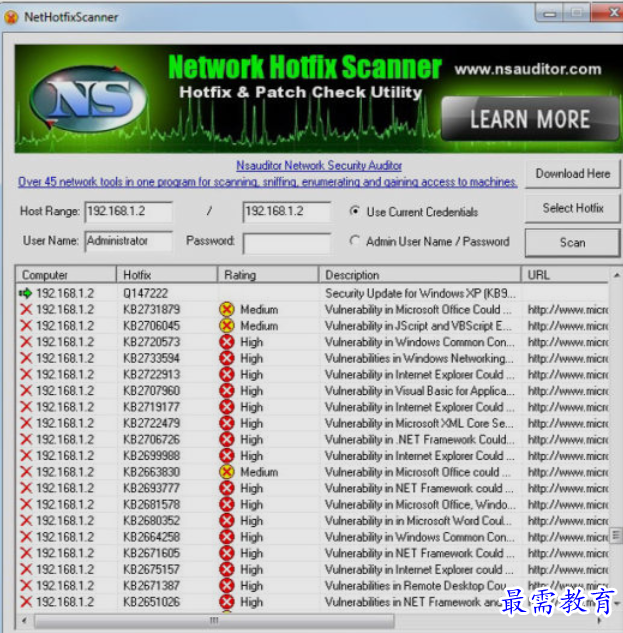Click the NS logo in the banner
This screenshot has height=633, width=623.
[x=89, y=99]
